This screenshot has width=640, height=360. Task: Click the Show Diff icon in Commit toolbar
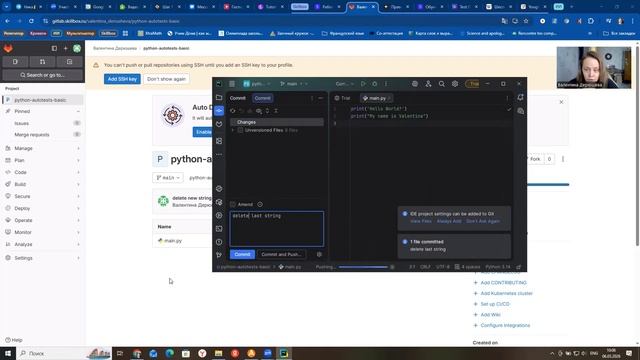(x=259, y=111)
